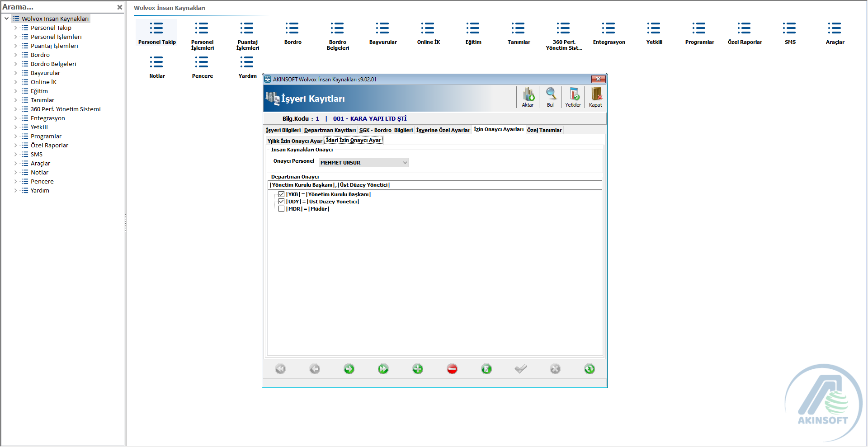
Task: Go to the next record with green arrow
Action: [x=349, y=369]
